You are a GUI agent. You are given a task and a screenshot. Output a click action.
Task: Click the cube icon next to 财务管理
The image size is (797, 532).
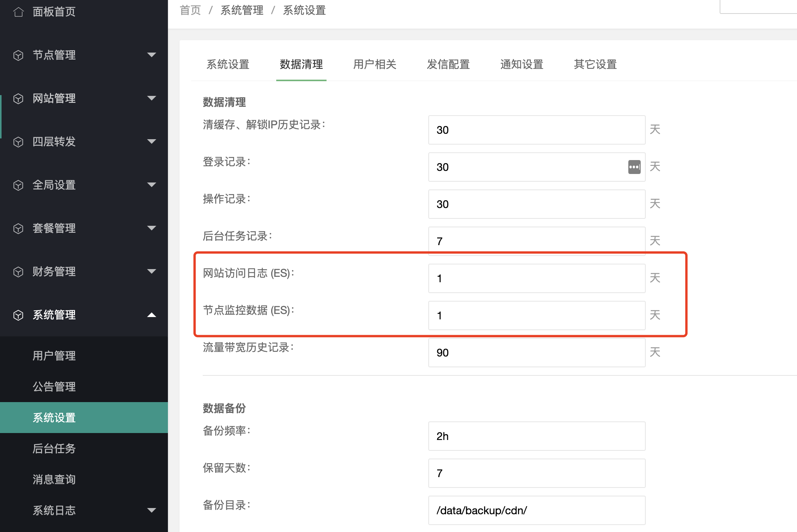[x=18, y=272]
